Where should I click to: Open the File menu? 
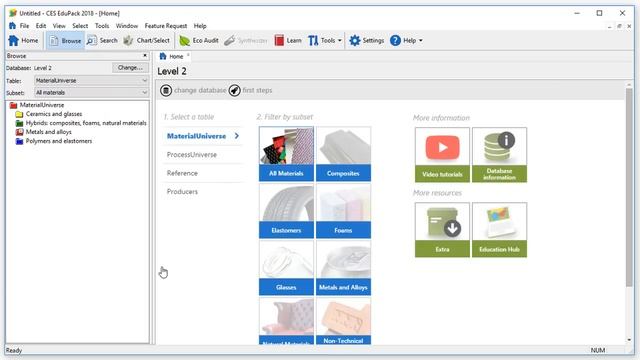coord(24,26)
